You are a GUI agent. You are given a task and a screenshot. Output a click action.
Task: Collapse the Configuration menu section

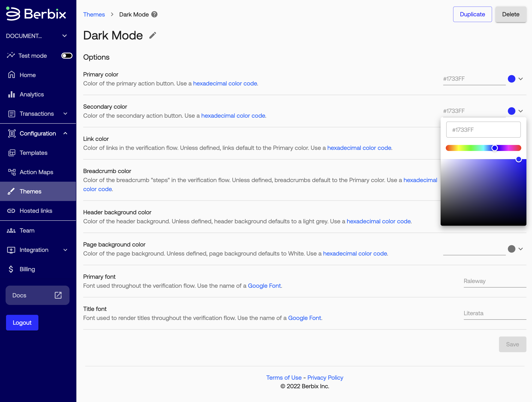point(65,133)
